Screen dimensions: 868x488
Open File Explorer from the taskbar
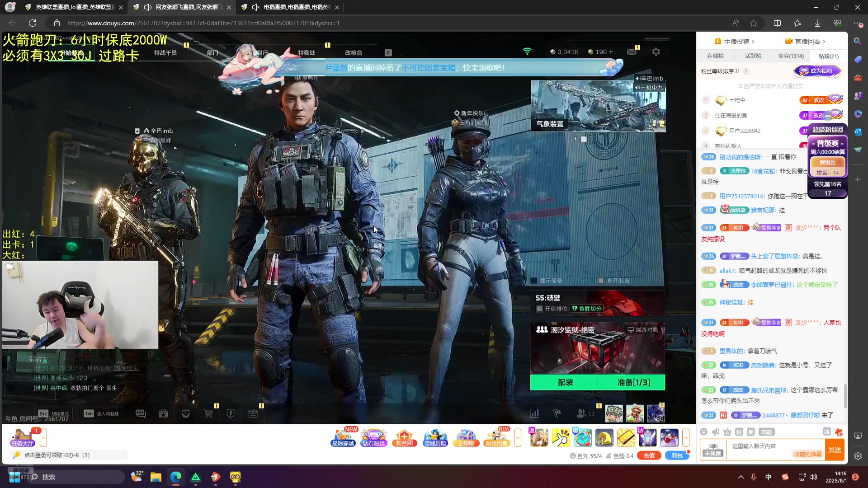[x=156, y=477]
